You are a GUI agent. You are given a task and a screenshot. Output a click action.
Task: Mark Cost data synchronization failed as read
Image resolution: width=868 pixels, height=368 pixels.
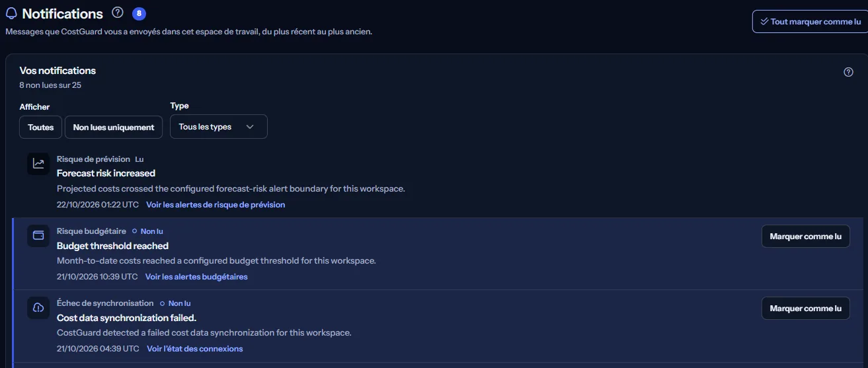806,309
